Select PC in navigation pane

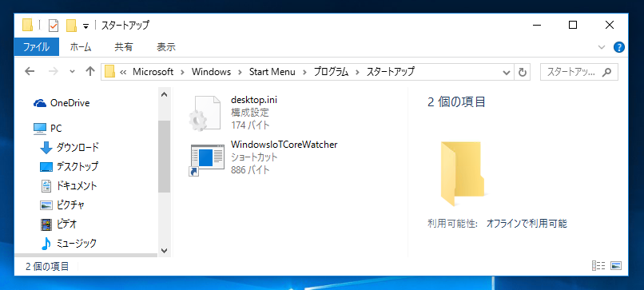pyautogui.click(x=48, y=129)
